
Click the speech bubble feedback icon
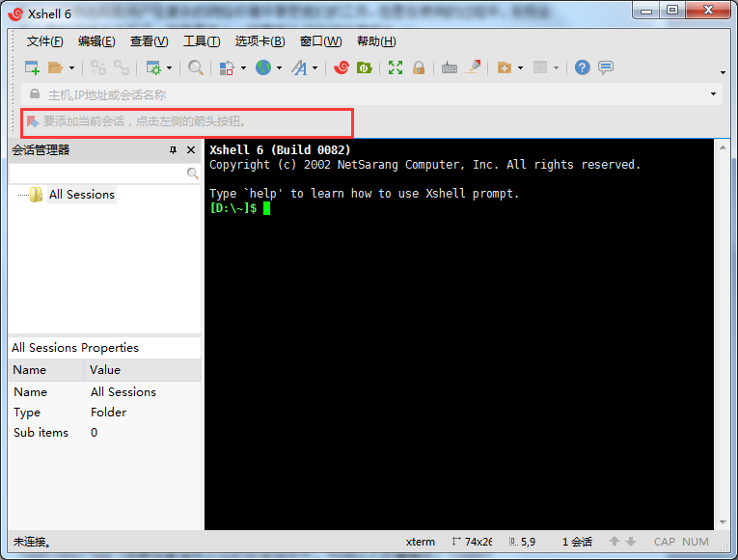[x=606, y=67]
